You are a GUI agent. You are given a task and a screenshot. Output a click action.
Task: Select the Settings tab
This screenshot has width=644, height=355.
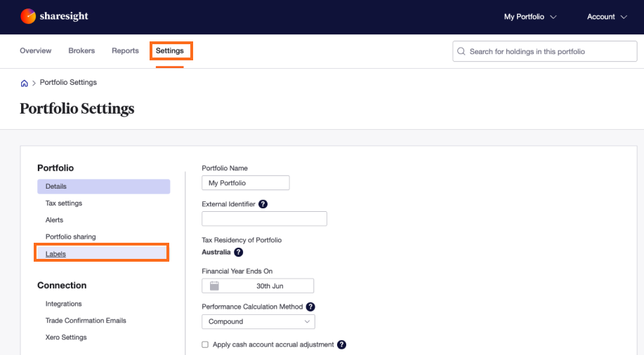coord(170,51)
